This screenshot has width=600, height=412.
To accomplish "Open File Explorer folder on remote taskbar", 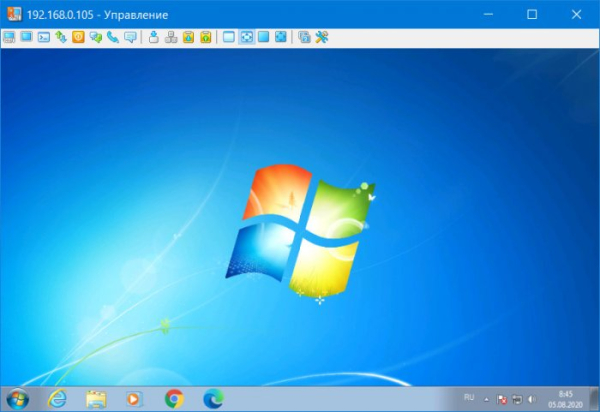I will [x=96, y=398].
